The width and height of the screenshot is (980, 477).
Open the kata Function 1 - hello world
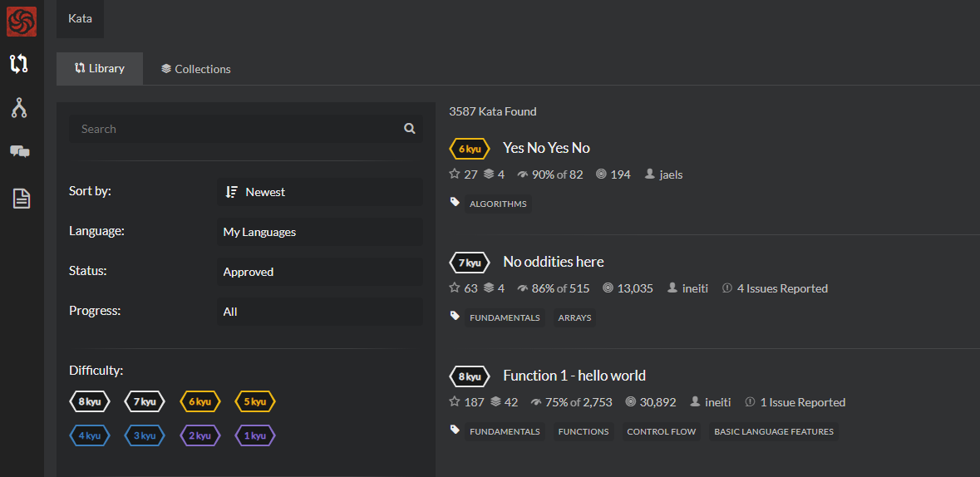574,376
